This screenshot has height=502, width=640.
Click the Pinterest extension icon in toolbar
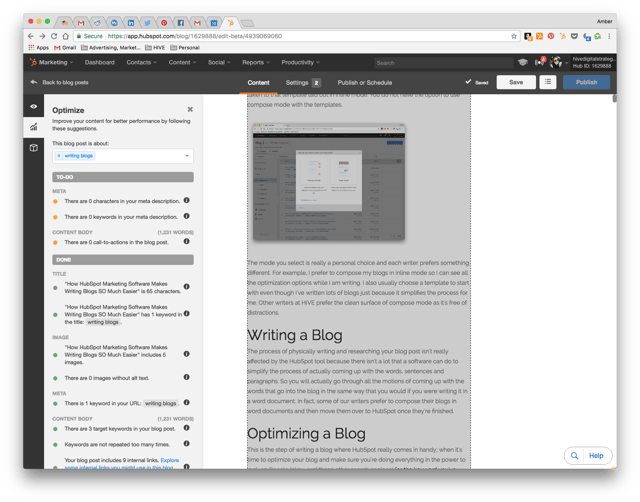[551, 36]
